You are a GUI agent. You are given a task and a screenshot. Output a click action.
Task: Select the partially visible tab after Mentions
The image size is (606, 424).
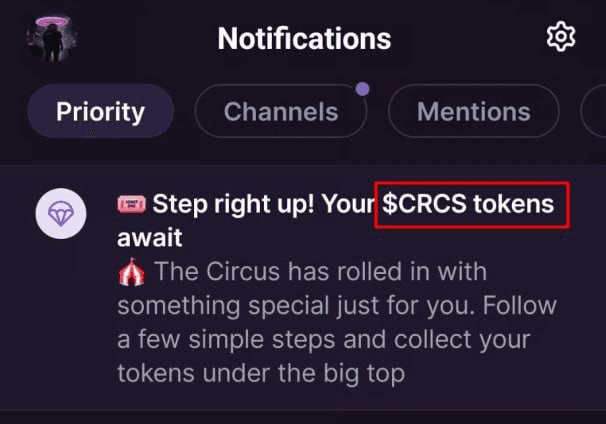pyautogui.click(x=594, y=111)
